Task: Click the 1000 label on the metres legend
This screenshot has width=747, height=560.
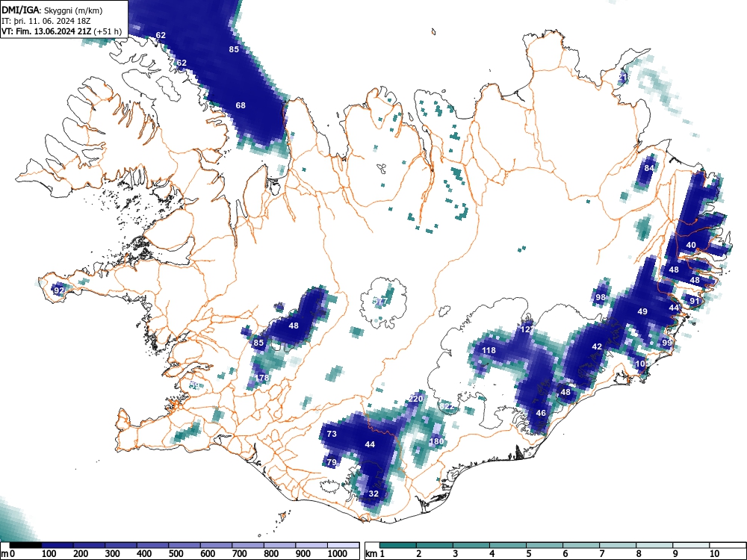Action: [338, 554]
